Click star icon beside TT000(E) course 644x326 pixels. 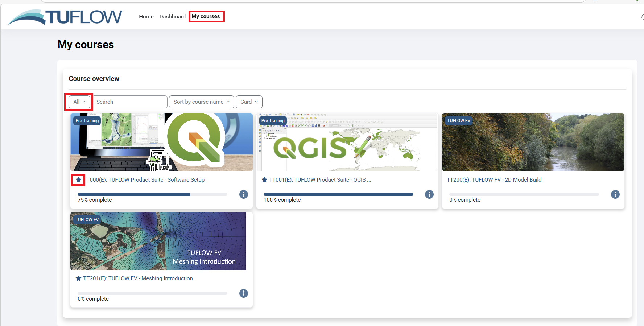tap(78, 180)
